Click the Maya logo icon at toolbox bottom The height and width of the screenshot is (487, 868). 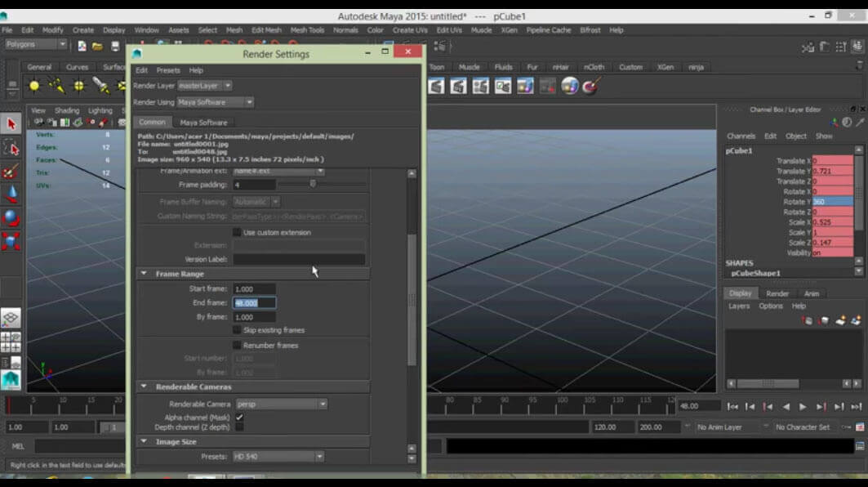(11, 379)
